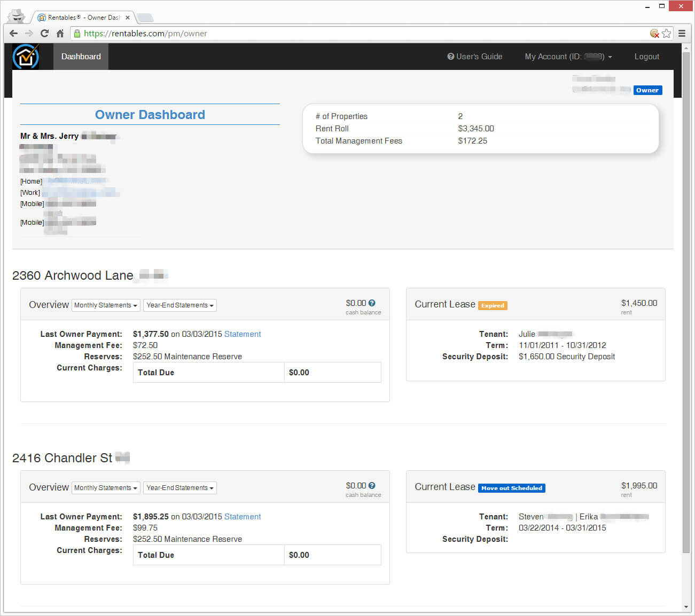Reload the page with the refresh icon

[x=45, y=33]
